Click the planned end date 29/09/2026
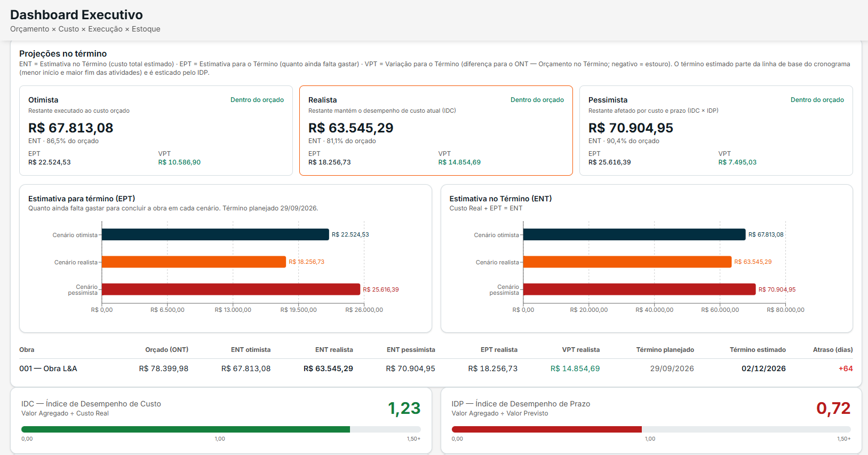 click(672, 368)
